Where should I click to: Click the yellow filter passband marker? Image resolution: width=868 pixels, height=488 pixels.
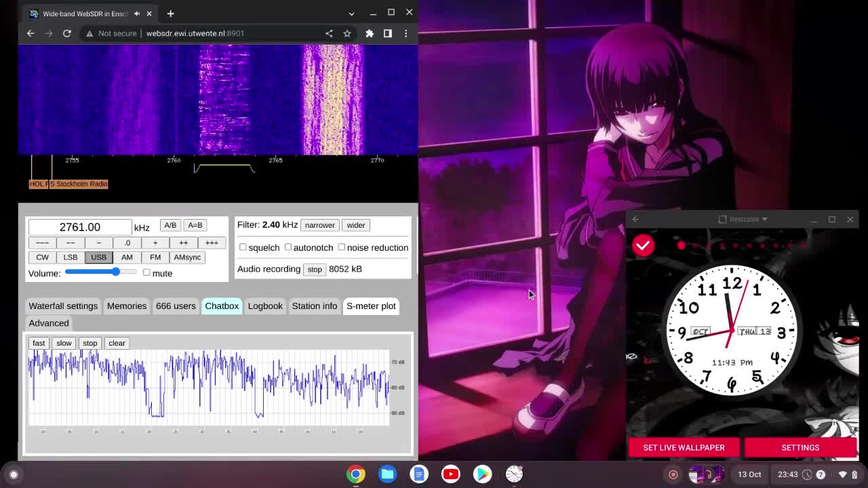(224, 167)
